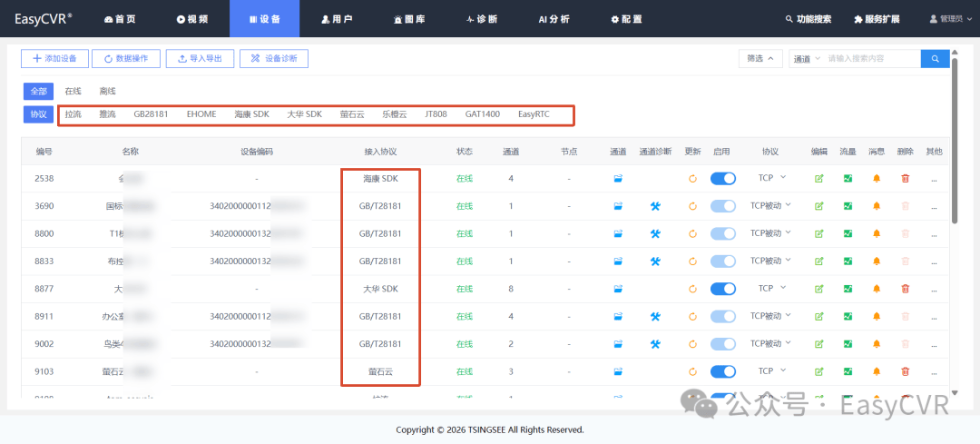This screenshot has width=980, height=444.
Task: Refresh device 8833 with update icon
Action: 692,261
